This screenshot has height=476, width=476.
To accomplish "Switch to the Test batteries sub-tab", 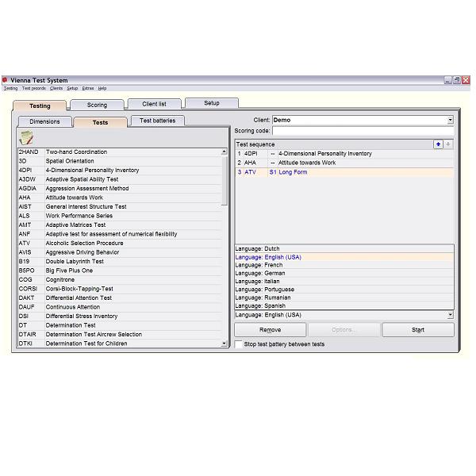I will 158,121.
